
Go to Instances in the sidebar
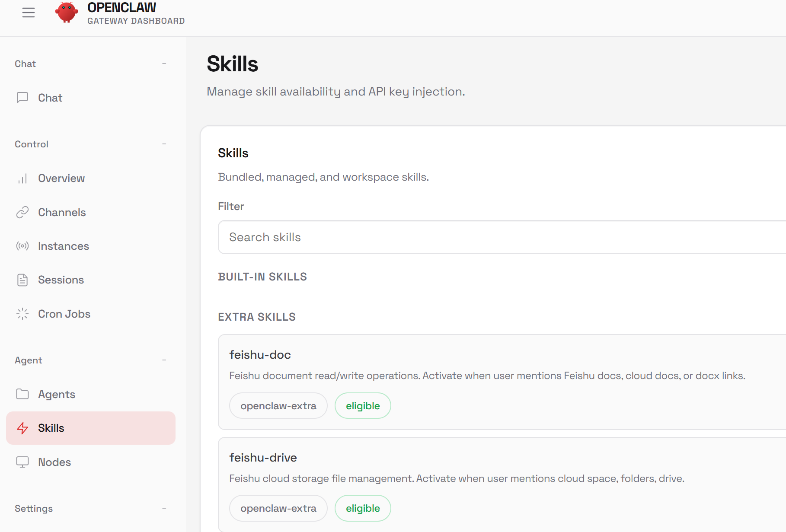(x=64, y=246)
